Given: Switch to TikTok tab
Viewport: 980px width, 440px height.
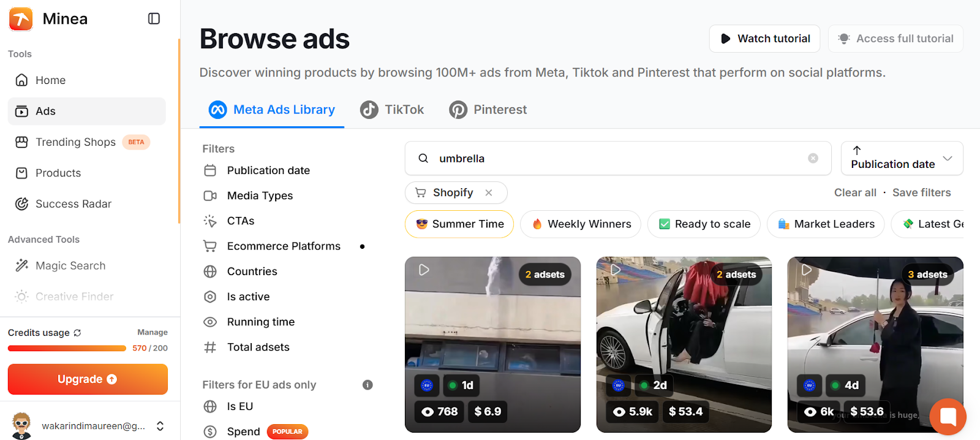Looking at the screenshot, I should click(392, 110).
